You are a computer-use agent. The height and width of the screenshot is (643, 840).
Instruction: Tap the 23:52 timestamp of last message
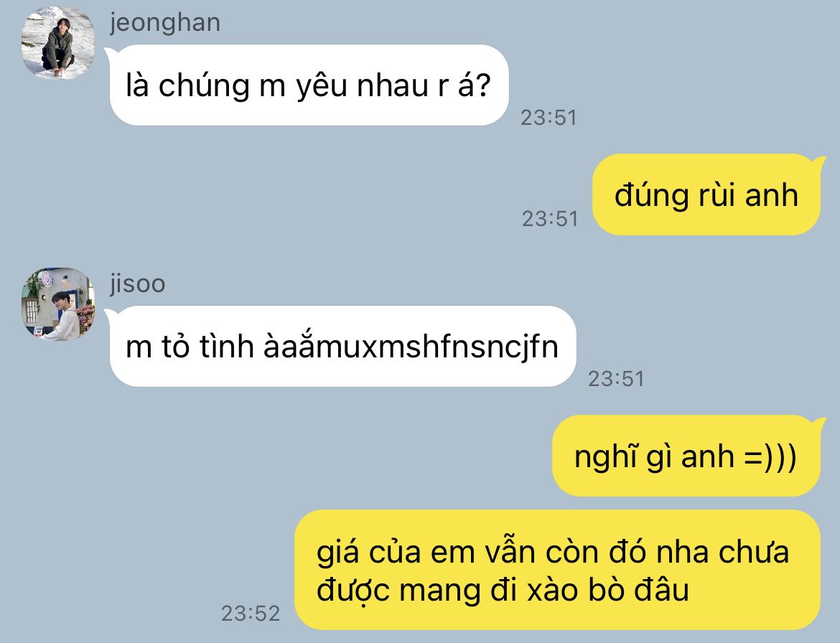point(251,614)
